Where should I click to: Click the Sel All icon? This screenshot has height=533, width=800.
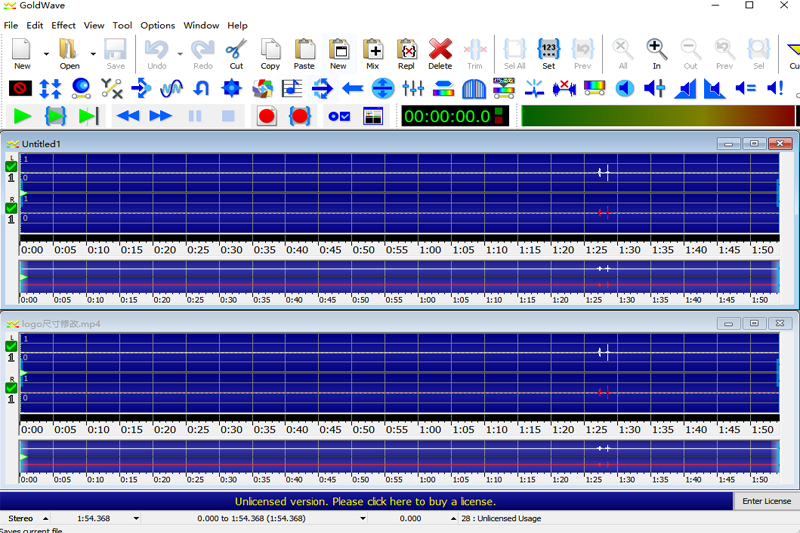point(514,49)
